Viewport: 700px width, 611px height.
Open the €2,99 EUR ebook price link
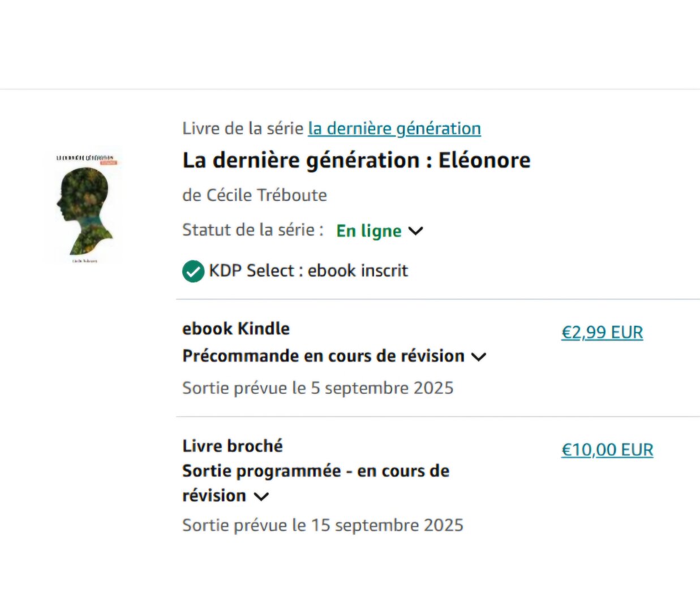[x=602, y=333]
